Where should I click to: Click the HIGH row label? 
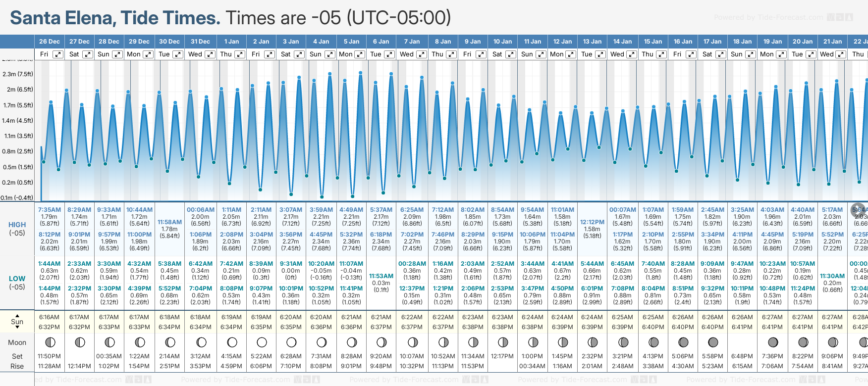click(x=17, y=225)
